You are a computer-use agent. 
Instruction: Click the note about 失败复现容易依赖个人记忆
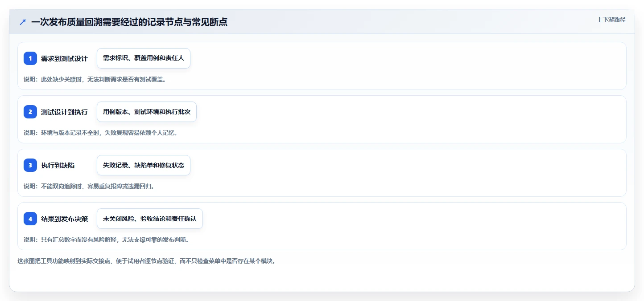click(100, 133)
